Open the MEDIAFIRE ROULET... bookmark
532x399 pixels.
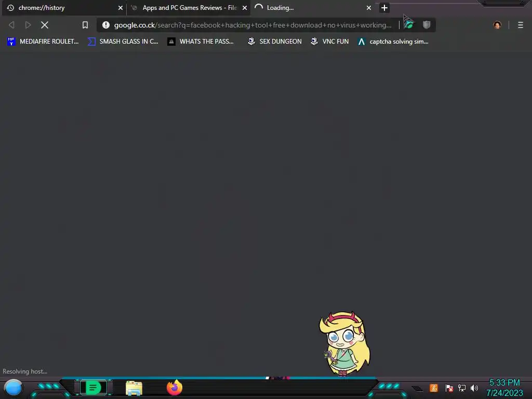click(x=43, y=42)
